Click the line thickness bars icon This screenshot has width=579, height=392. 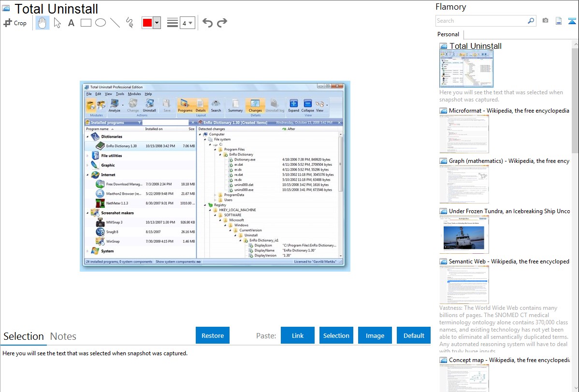(173, 23)
